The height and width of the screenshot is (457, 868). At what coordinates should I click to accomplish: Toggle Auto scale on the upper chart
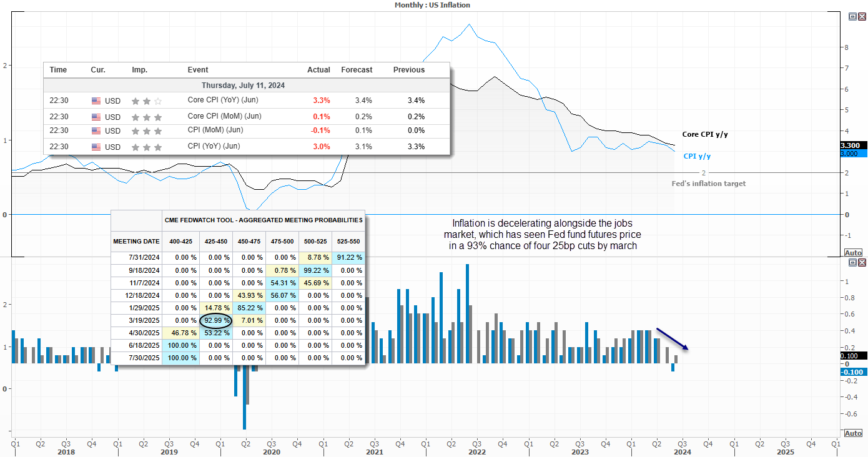853,253
